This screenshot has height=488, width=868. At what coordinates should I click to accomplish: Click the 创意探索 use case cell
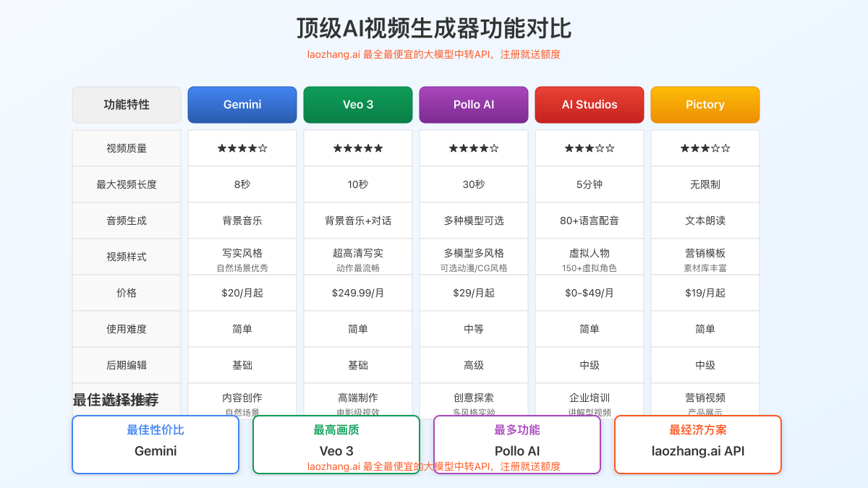pos(474,399)
